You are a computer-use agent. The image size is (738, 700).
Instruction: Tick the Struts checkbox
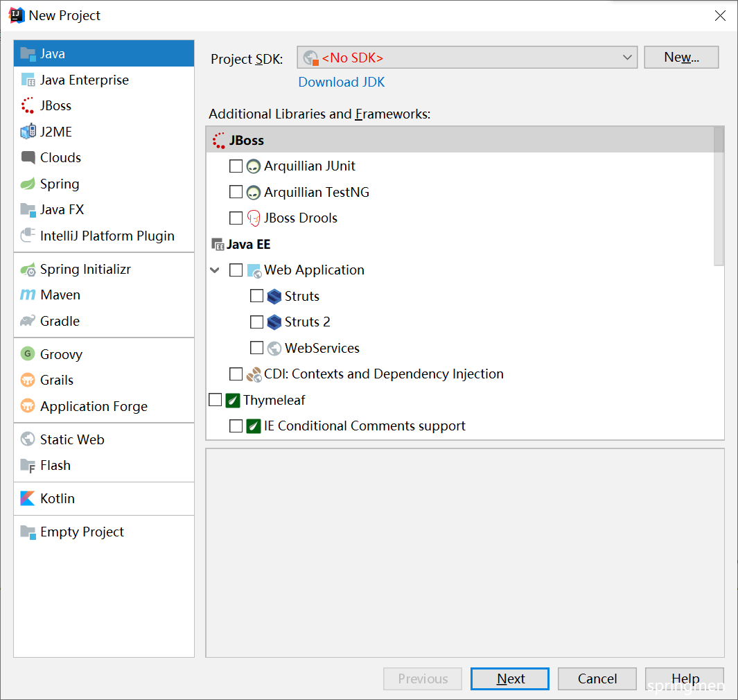click(x=256, y=296)
